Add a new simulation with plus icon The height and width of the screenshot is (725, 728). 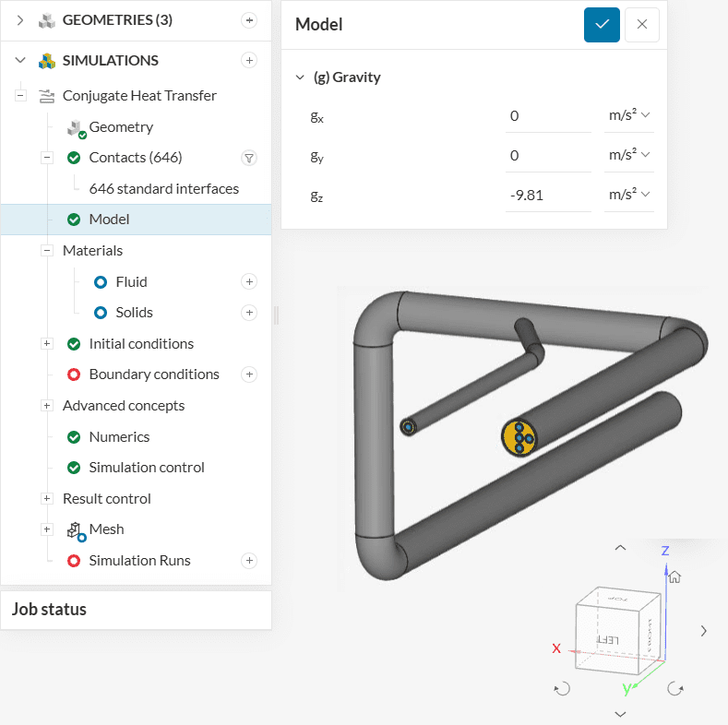coord(248,61)
